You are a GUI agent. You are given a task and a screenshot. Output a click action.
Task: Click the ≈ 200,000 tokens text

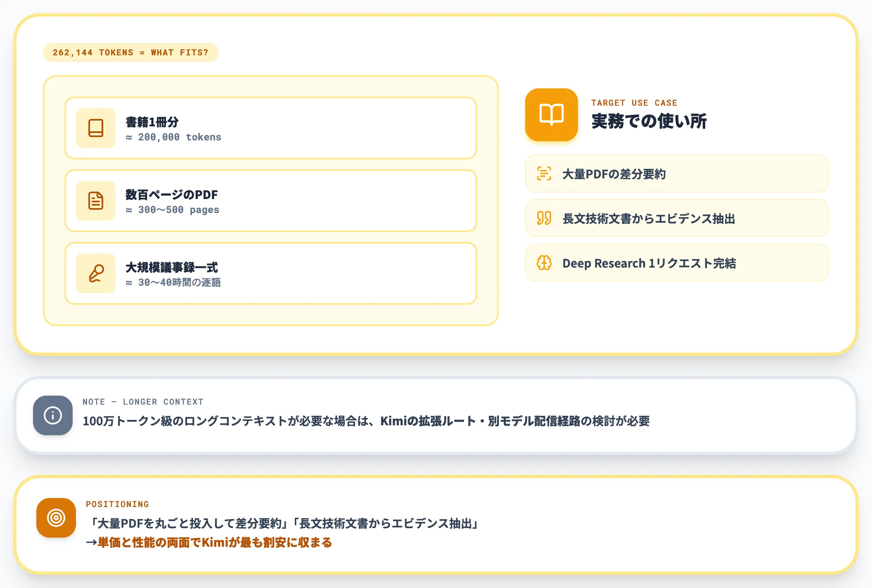point(173,137)
